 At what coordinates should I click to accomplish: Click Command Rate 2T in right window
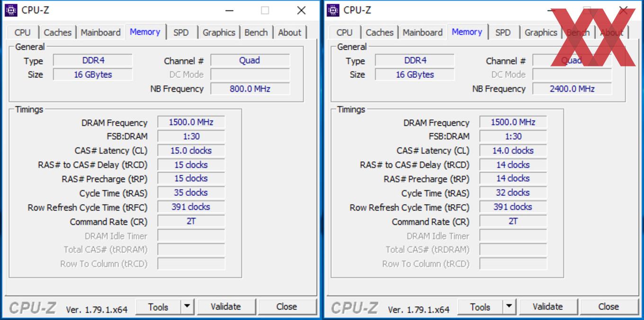513,221
